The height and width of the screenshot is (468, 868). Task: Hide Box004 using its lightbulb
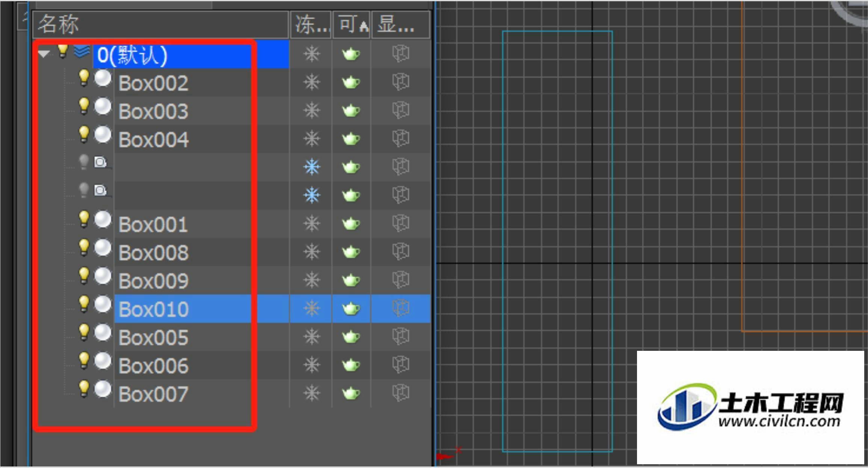click(84, 134)
